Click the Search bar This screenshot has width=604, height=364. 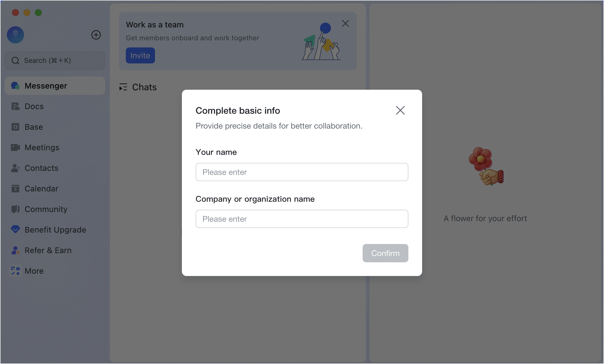55,60
